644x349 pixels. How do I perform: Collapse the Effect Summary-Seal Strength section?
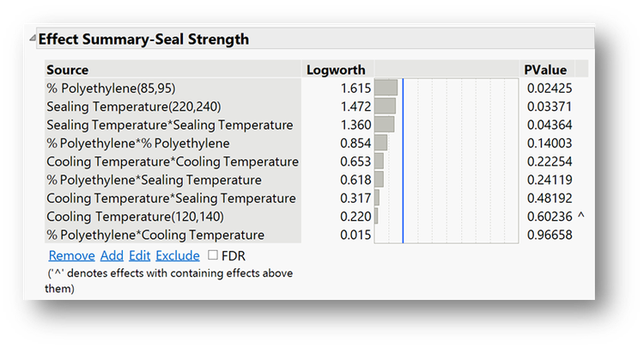[x=33, y=40]
